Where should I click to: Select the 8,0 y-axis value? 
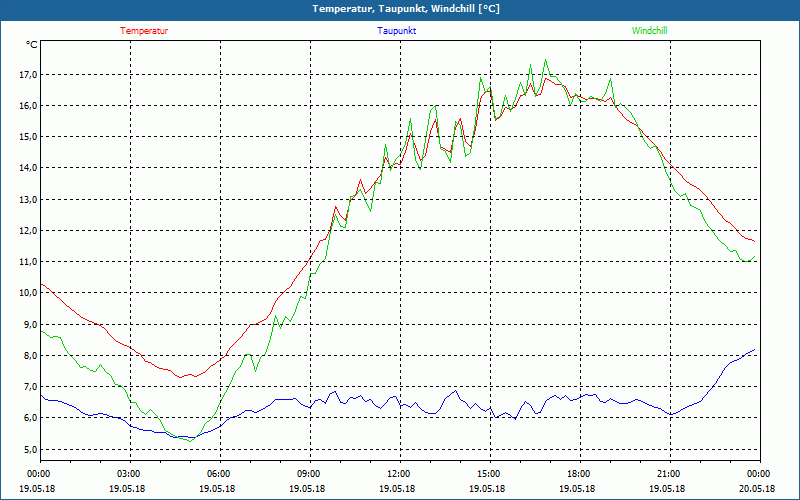coord(31,356)
